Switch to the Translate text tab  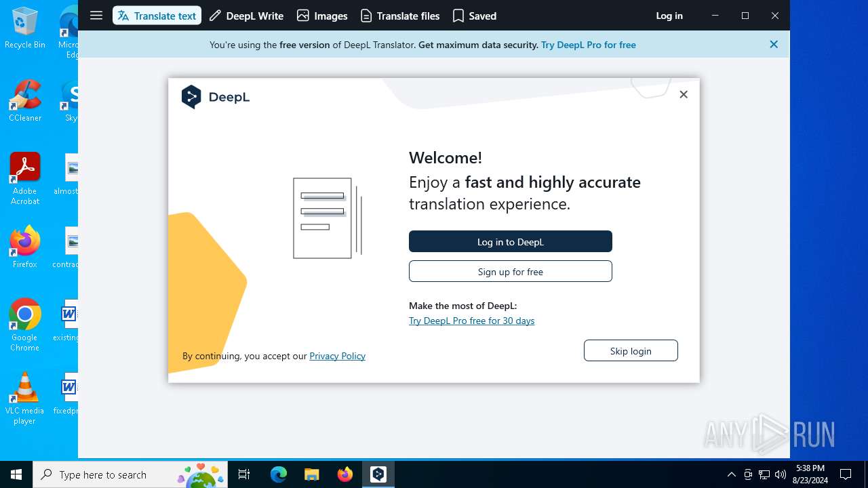pyautogui.click(x=157, y=16)
